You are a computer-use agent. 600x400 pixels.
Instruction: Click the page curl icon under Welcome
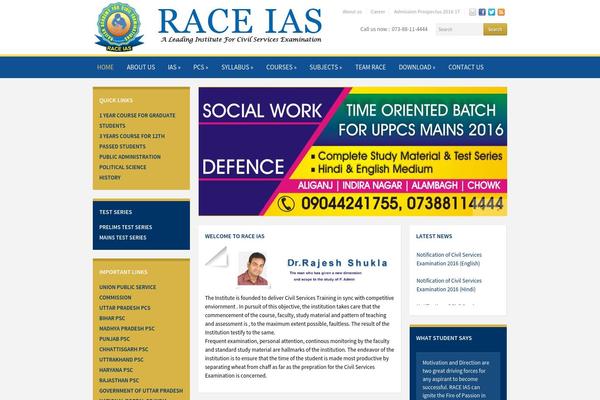pos(217,256)
